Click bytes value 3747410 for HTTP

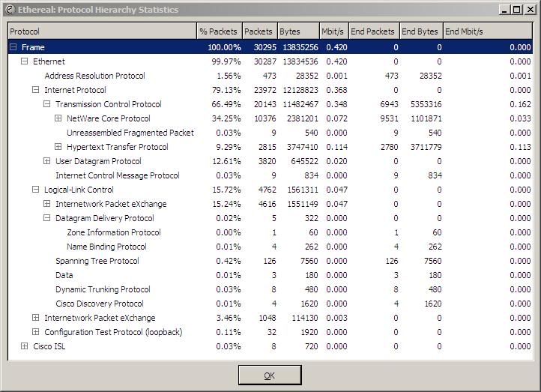302,147
